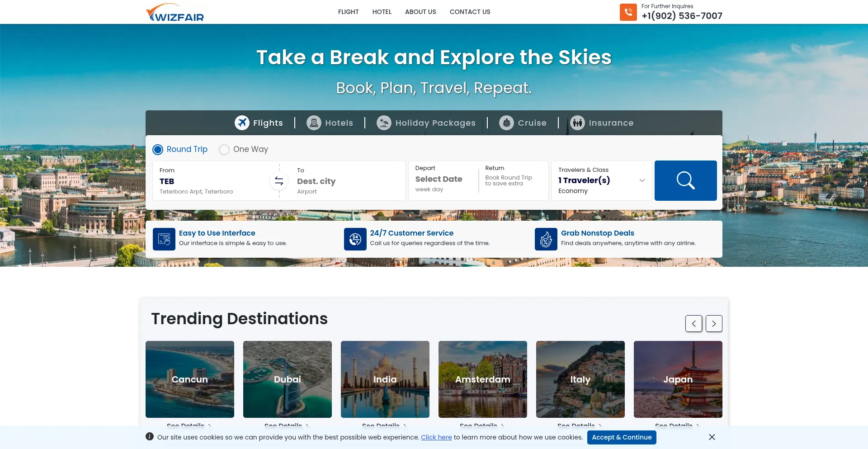868x449 pixels.
Task: Switch to the Hotels tab
Action: tap(330, 123)
